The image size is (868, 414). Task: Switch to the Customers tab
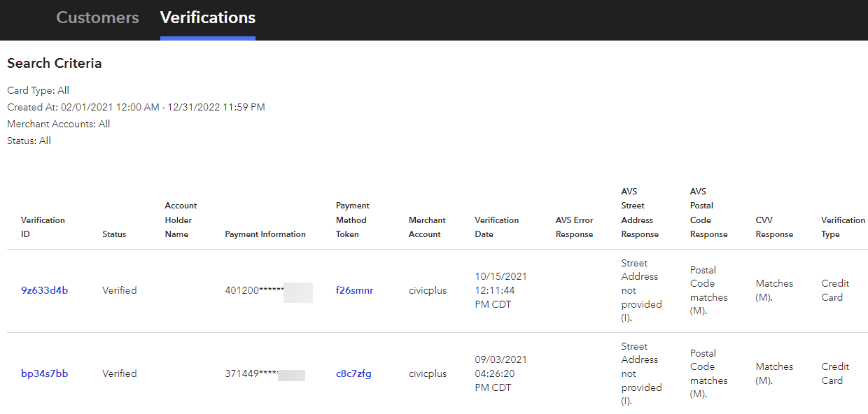[x=97, y=17]
